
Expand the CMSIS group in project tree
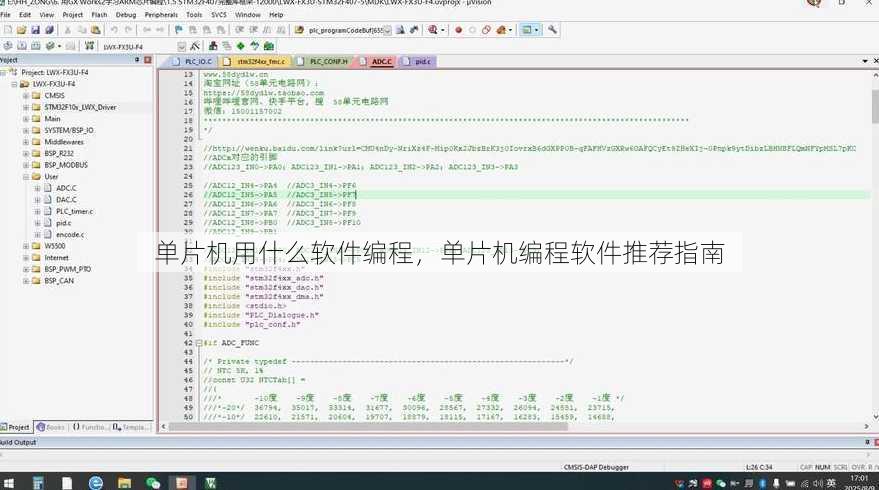click(x=25, y=95)
